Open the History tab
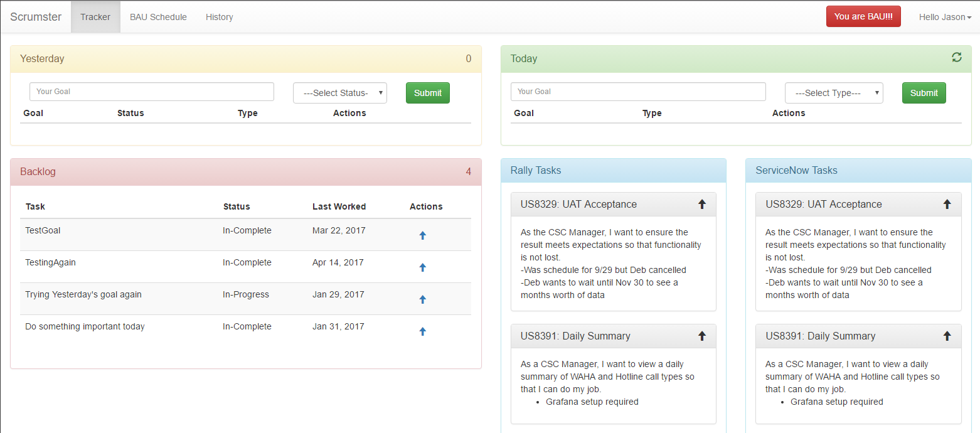 [219, 17]
